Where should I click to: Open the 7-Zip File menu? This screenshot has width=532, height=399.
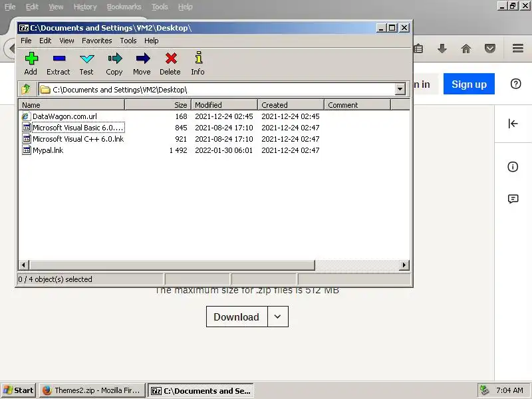pyautogui.click(x=26, y=41)
